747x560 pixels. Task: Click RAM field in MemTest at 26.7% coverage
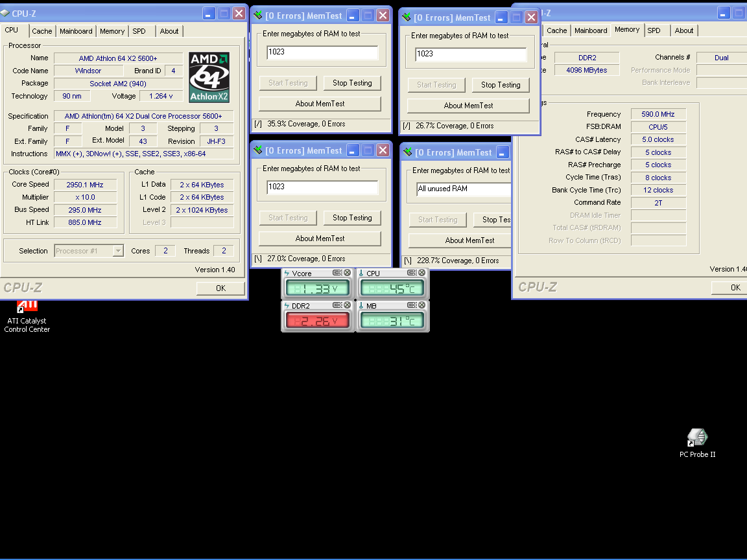click(471, 54)
